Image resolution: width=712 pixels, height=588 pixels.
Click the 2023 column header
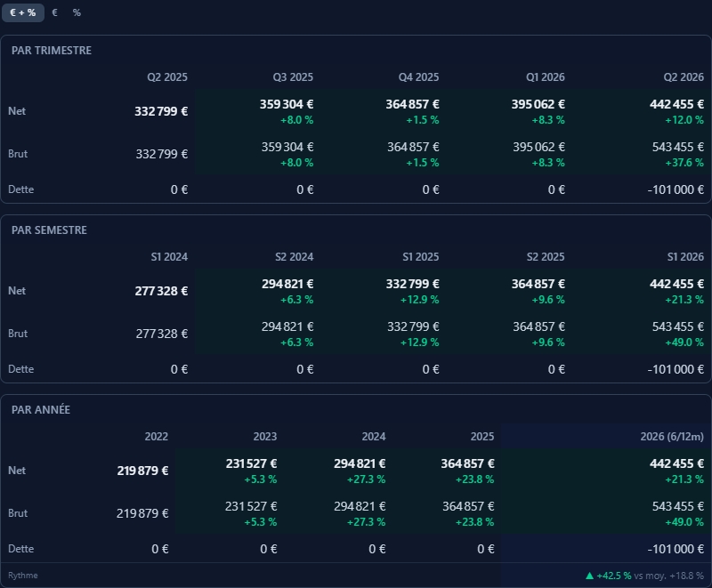click(x=265, y=437)
